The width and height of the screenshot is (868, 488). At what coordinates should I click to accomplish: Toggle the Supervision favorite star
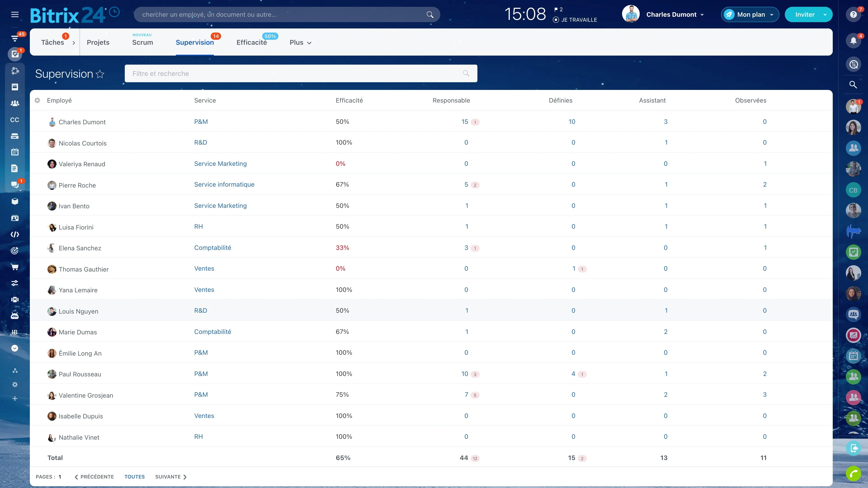pos(100,74)
